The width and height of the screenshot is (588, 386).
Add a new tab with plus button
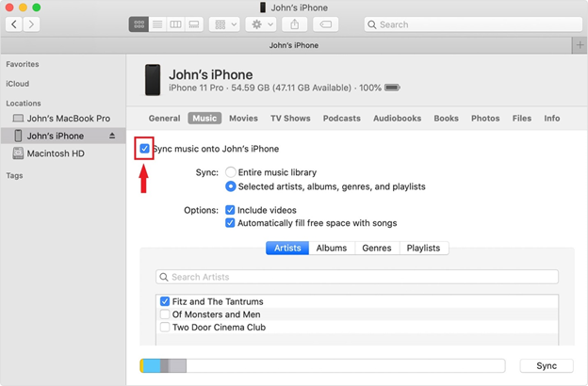pyautogui.click(x=580, y=45)
